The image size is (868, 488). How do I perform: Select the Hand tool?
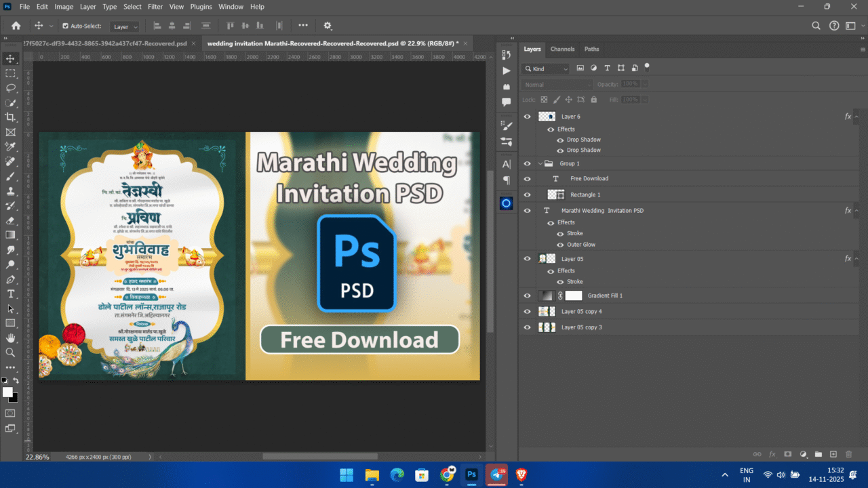pos(11,338)
